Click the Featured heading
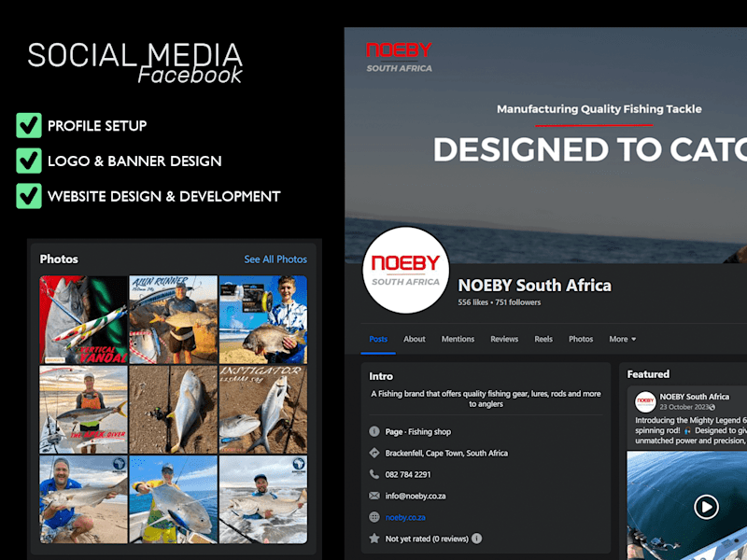747x560 pixels. (648, 374)
